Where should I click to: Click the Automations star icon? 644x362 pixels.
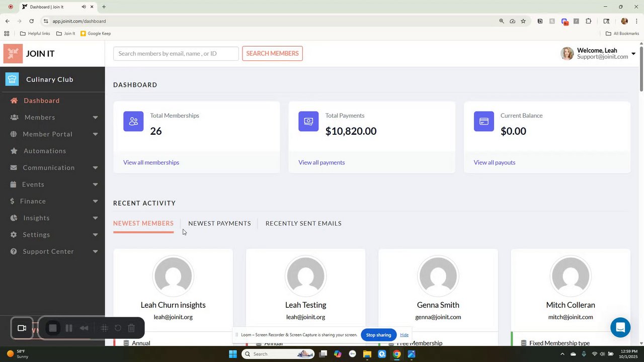point(14,151)
